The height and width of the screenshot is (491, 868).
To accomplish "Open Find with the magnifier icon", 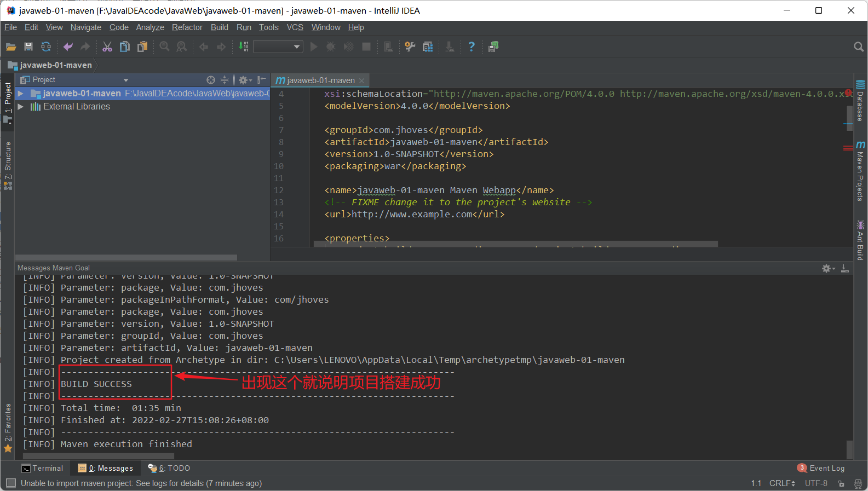I will (164, 47).
